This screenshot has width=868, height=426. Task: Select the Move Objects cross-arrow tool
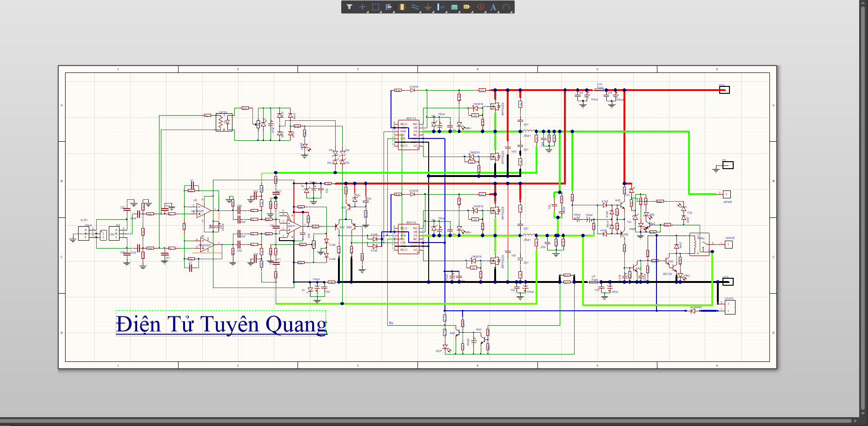pos(362,7)
